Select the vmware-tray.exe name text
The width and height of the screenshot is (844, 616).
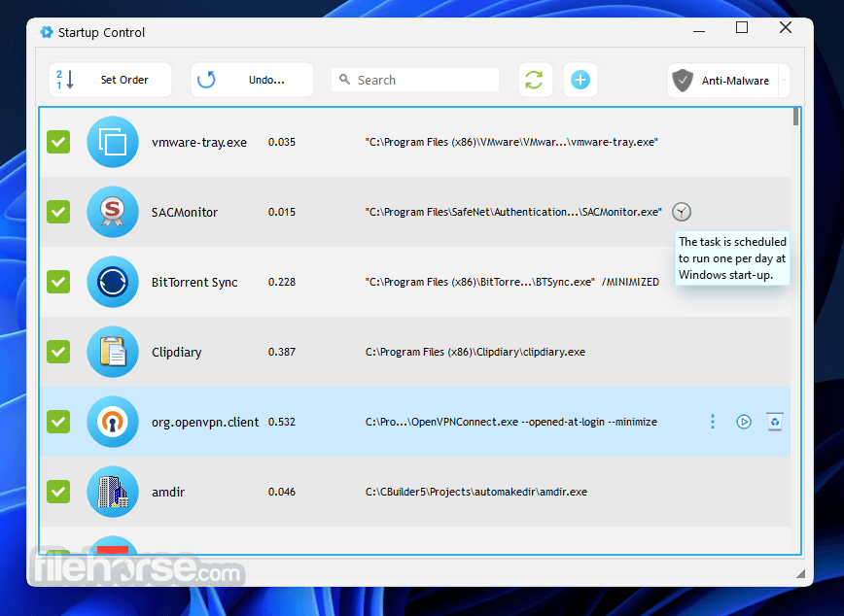pyautogui.click(x=199, y=143)
